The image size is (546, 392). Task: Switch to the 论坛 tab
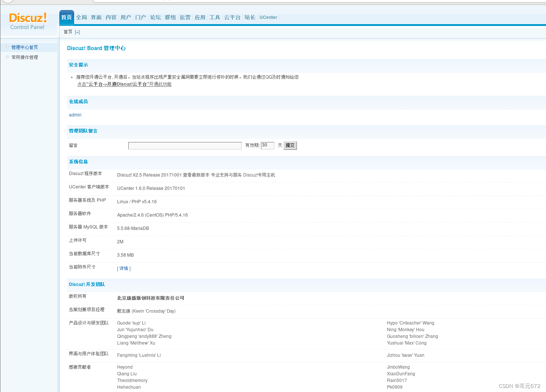point(156,17)
